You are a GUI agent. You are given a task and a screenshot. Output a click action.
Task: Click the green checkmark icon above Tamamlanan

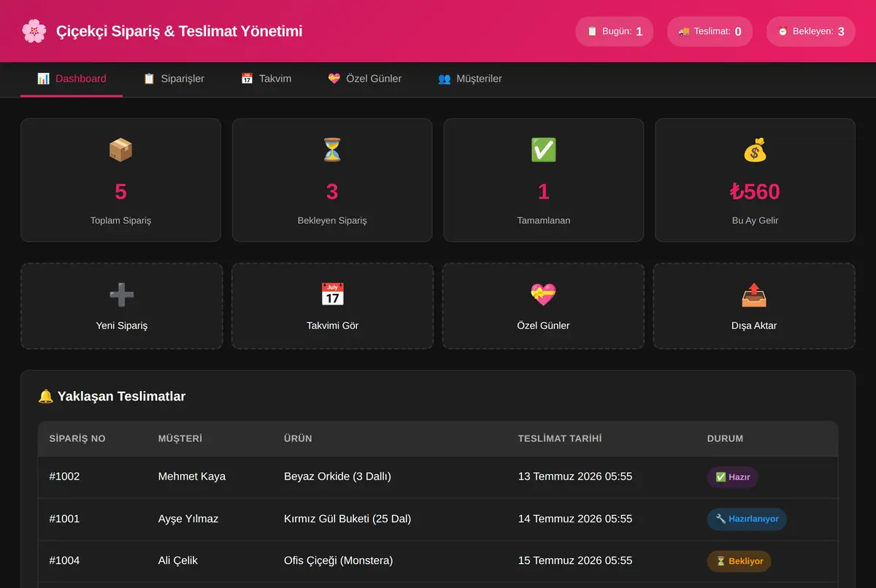(544, 150)
